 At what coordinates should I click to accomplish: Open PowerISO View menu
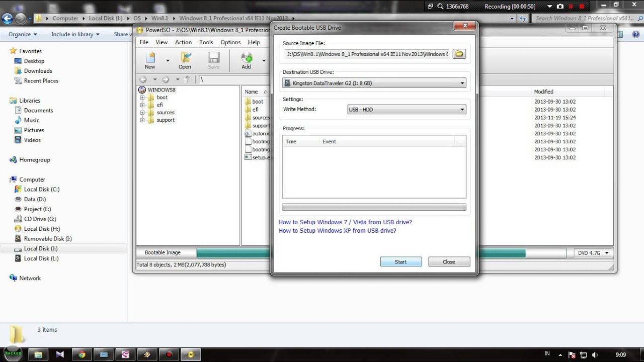click(x=162, y=42)
